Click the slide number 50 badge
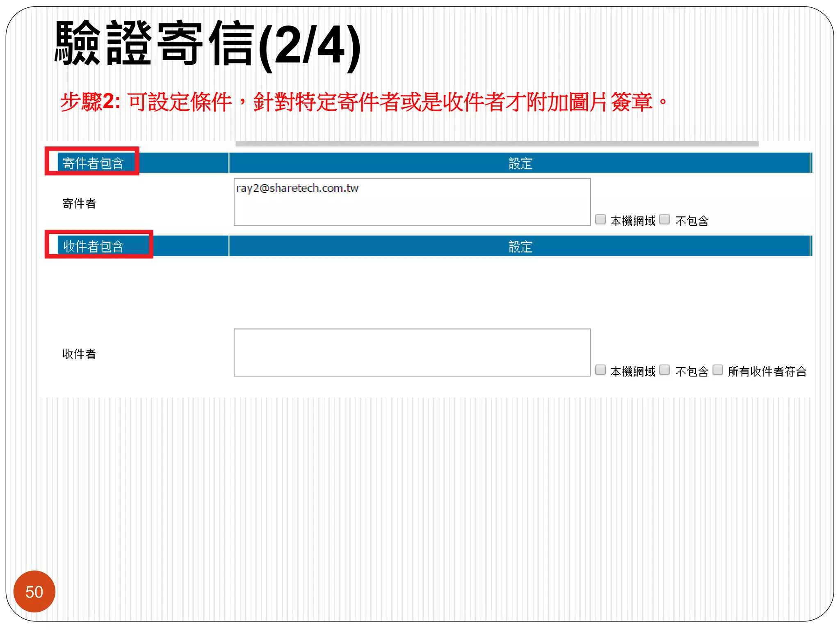Screen dimensions: 840x630 click(x=34, y=591)
